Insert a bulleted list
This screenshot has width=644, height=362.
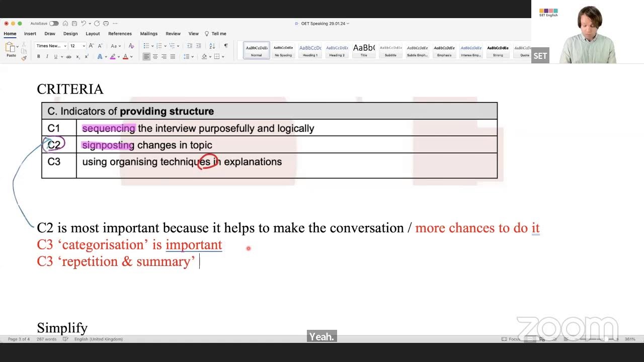146,46
